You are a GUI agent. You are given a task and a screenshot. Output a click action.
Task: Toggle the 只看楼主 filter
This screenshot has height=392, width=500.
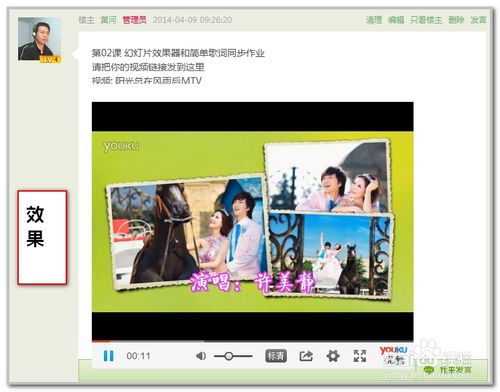click(426, 20)
